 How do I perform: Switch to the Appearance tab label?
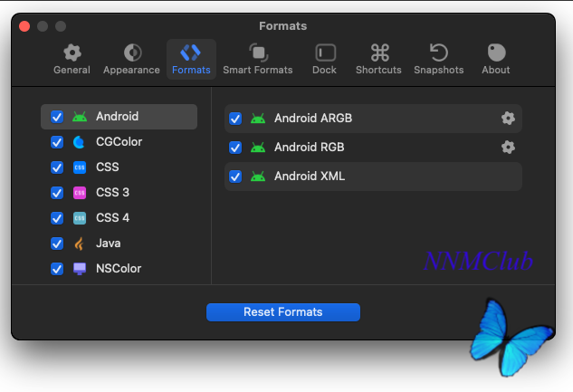pos(131,70)
